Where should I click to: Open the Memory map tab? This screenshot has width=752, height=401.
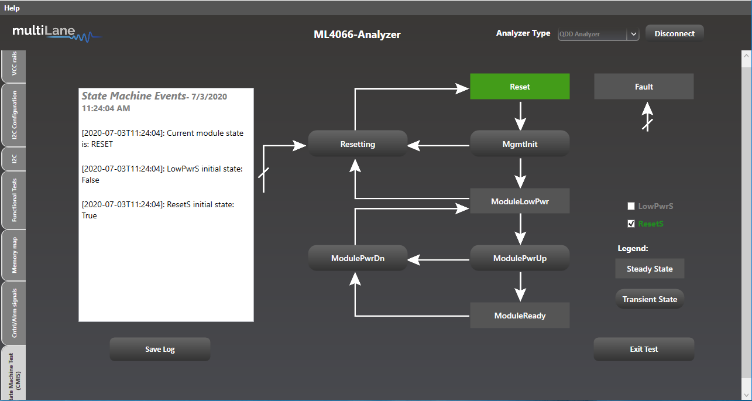14,254
